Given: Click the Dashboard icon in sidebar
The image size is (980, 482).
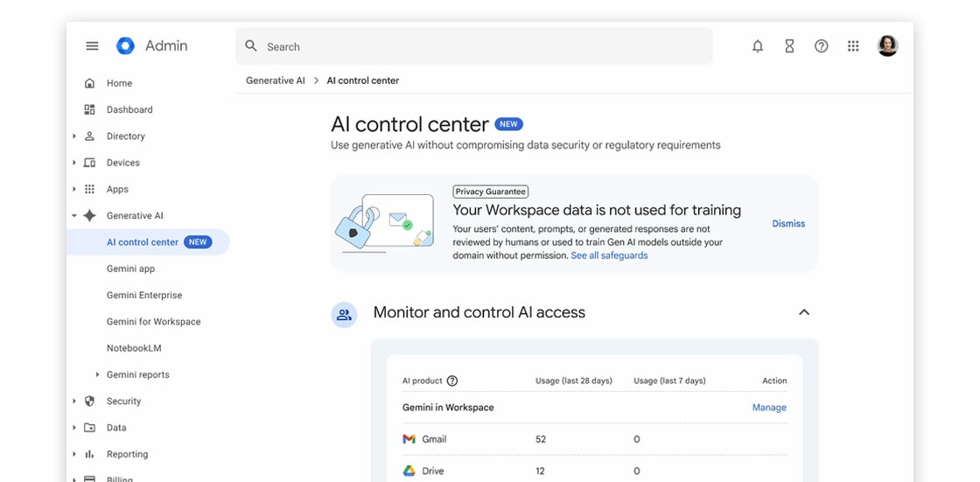Looking at the screenshot, I should (x=89, y=109).
